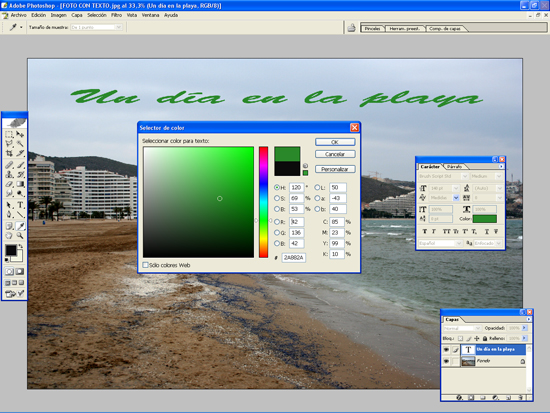Select the Zoom magnifier tool
The image size is (550, 413).
pyautogui.click(x=20, y=236)
